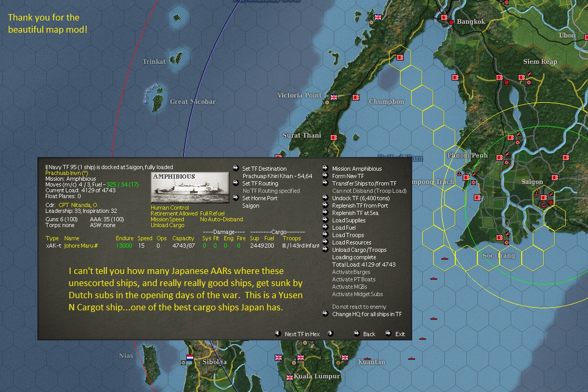Select the British flag at Victoria Point
The width and height of the screenshot is (588, 392).
(x=333, y=97)
